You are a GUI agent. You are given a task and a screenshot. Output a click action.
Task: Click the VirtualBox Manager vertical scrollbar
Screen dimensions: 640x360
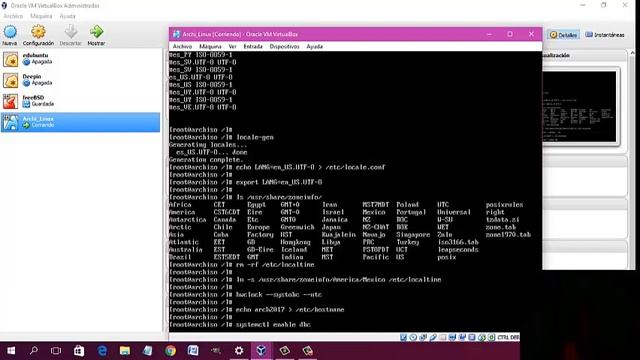(x=633, y=159)
